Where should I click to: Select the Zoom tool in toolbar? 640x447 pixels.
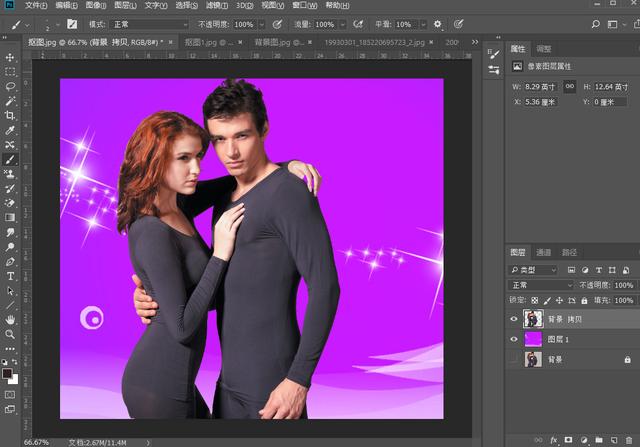pyautogui.click(x=10, y=334)
